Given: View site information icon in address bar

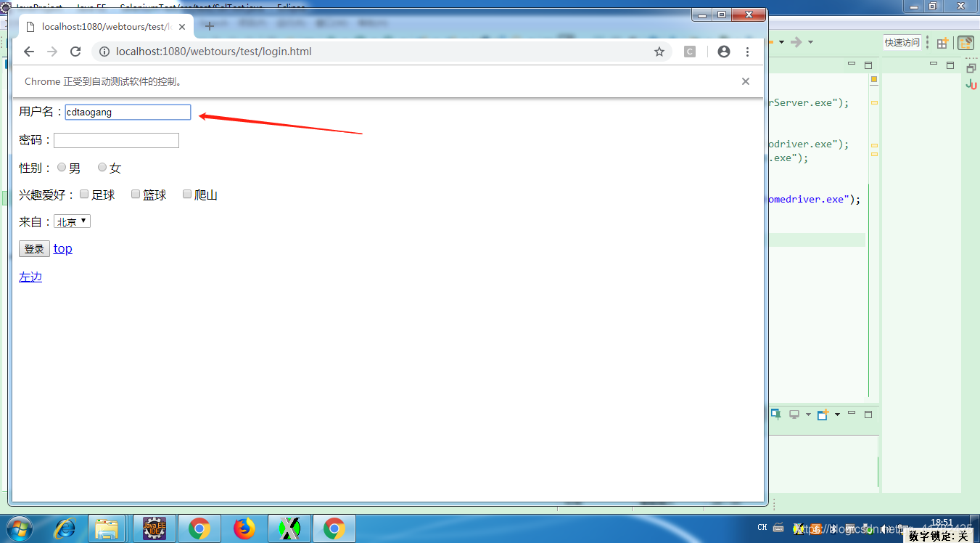Looking at the screenshot, I should tap(104, 52).
